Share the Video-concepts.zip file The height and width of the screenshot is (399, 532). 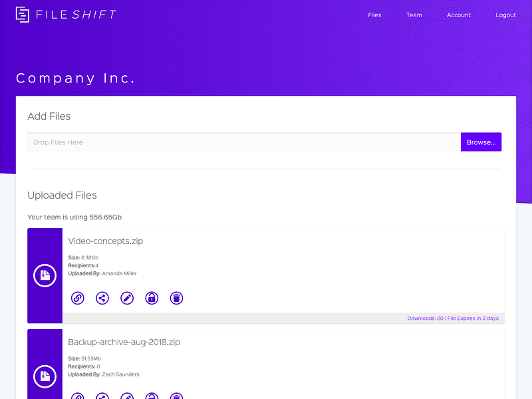(102, 298)
